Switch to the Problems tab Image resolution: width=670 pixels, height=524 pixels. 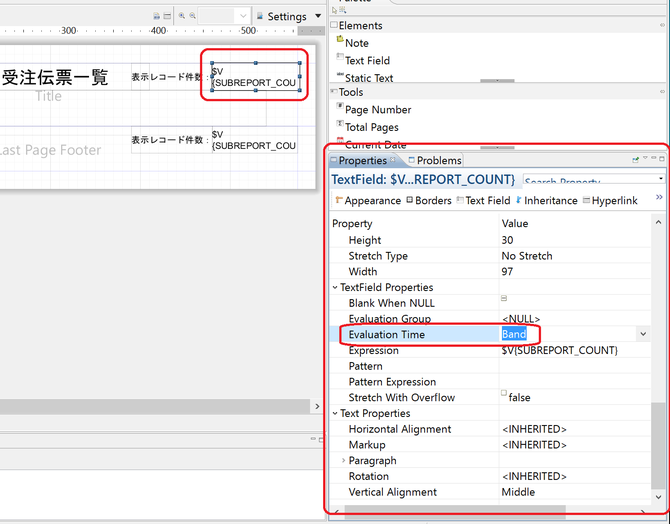pos(438,160)
